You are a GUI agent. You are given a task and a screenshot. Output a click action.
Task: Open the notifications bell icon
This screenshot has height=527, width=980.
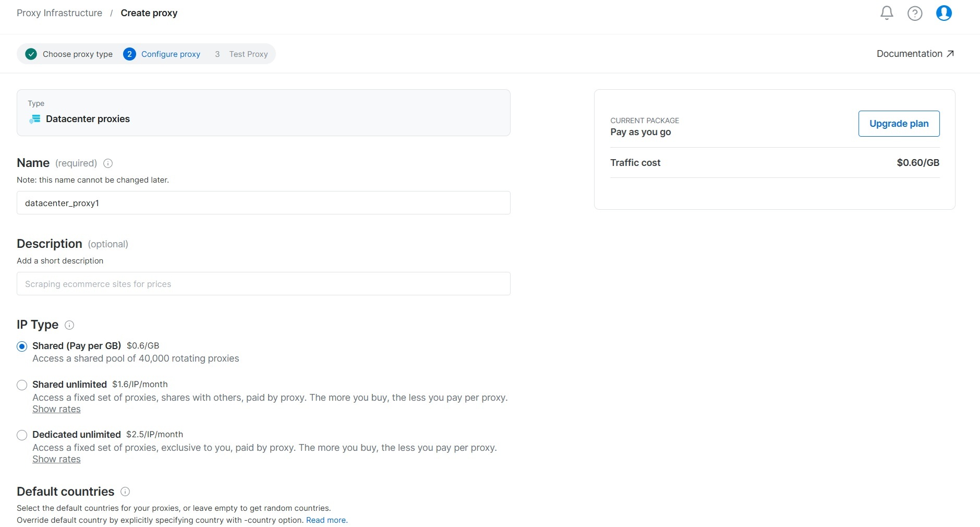tap(887, 13)
